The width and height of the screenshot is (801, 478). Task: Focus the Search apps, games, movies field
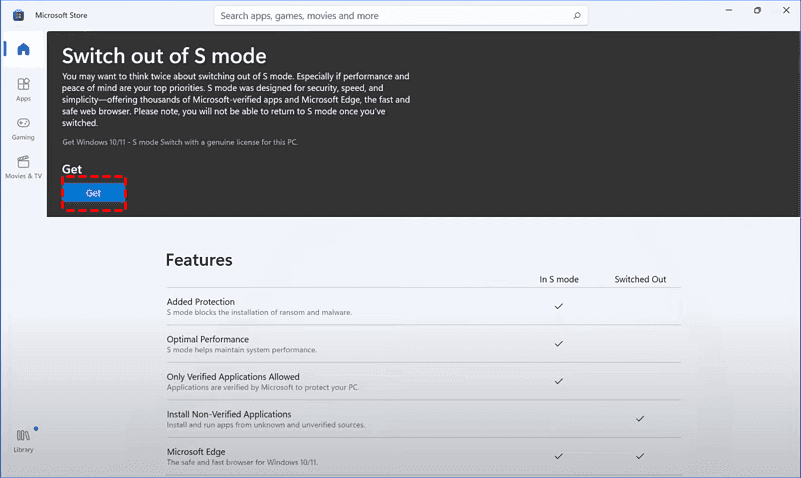pyautogui.click(x=390, y=16)
